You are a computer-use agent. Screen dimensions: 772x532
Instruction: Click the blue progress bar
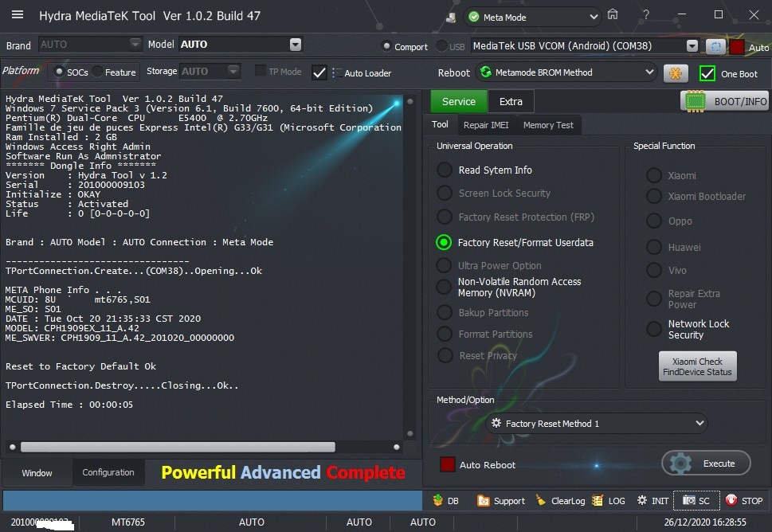pyautogui.click(x=213, y=500)
